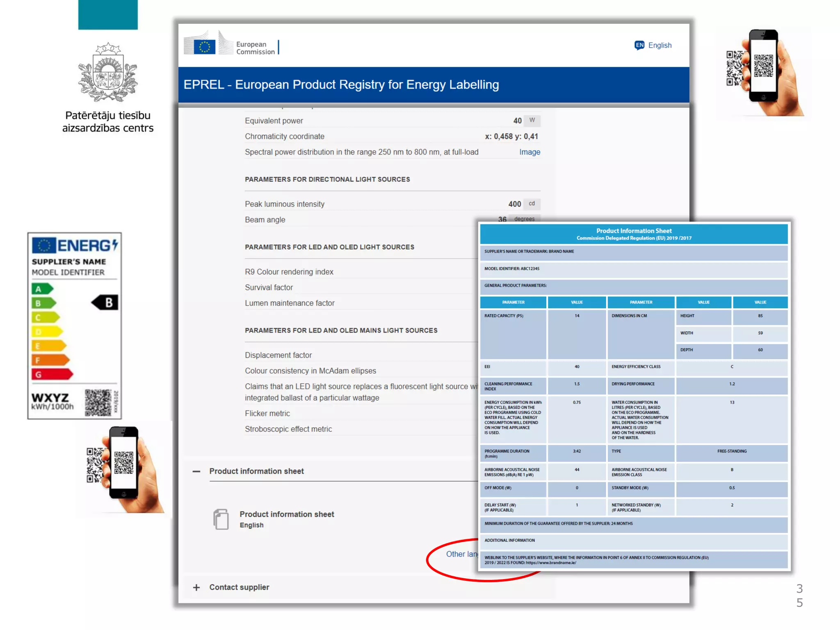Image resolution: width=840 pixels, height=630 pixels.
Task: Open the English Product information sheet
Action: [x=287, y=514]
